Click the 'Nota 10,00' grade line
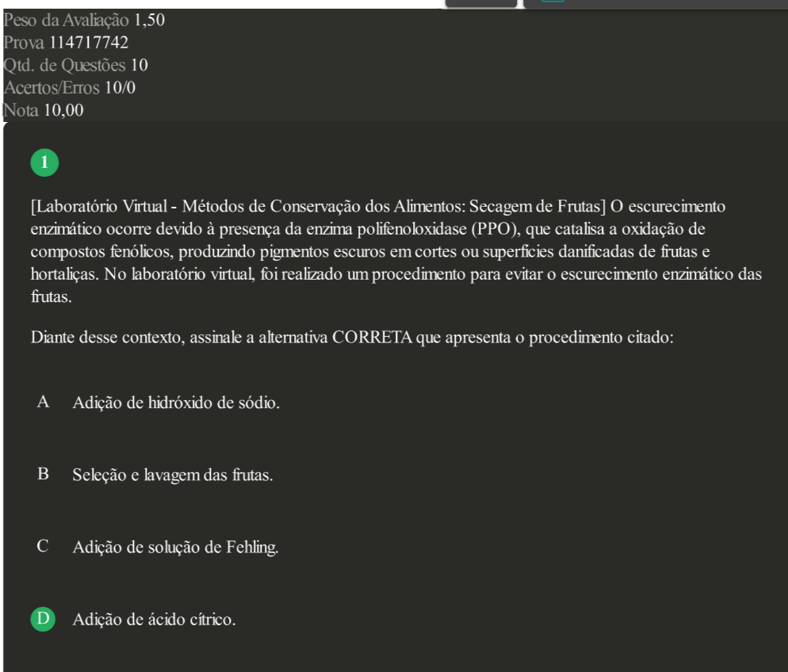Screen dimensions: 788x672 pyautogui.click(x=44, y=110)
